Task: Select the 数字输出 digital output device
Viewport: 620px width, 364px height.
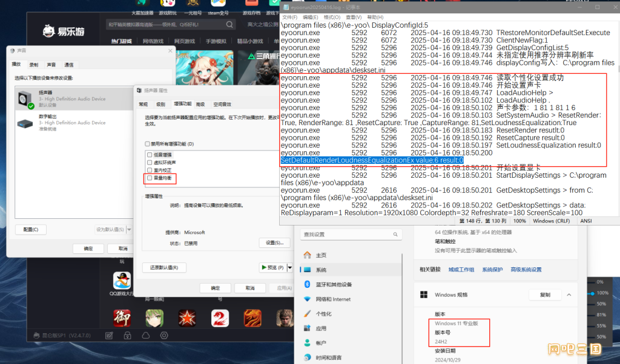Action: tap(74, 122)
